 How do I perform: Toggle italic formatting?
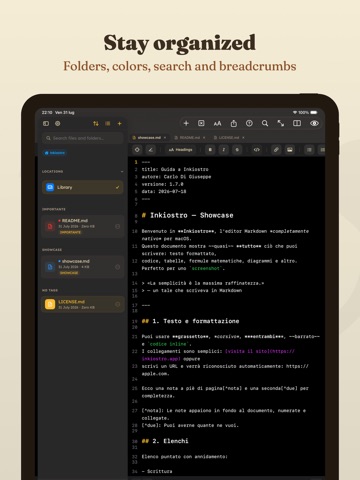224,150
